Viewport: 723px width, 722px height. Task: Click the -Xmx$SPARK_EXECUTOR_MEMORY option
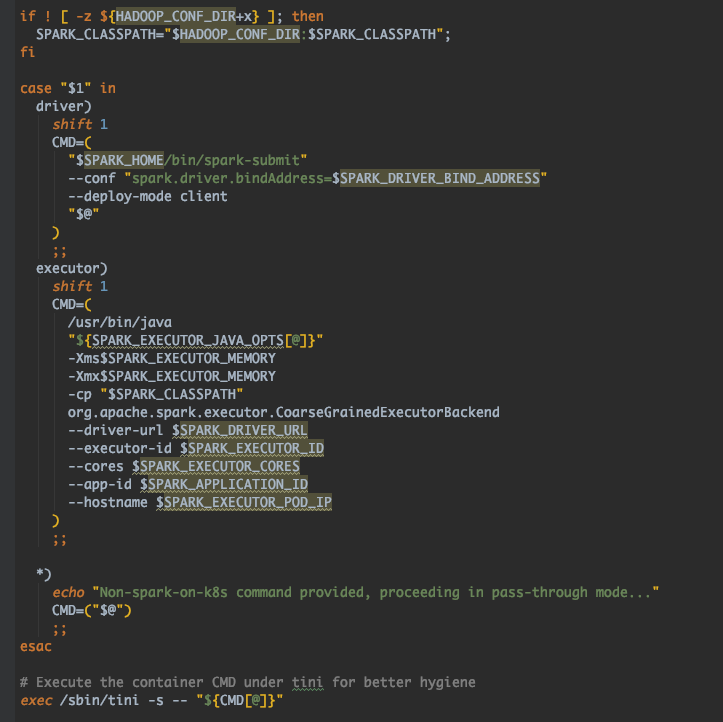tap(171, 376)
